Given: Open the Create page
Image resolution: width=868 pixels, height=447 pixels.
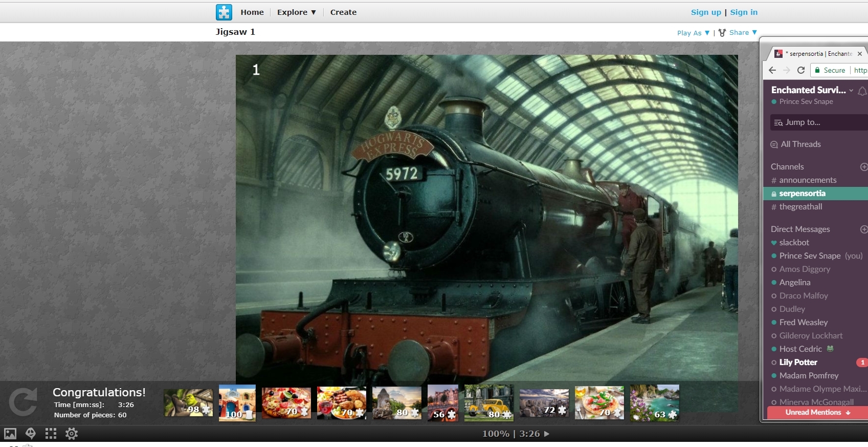Looking at the screenshot, I should 343,12.
